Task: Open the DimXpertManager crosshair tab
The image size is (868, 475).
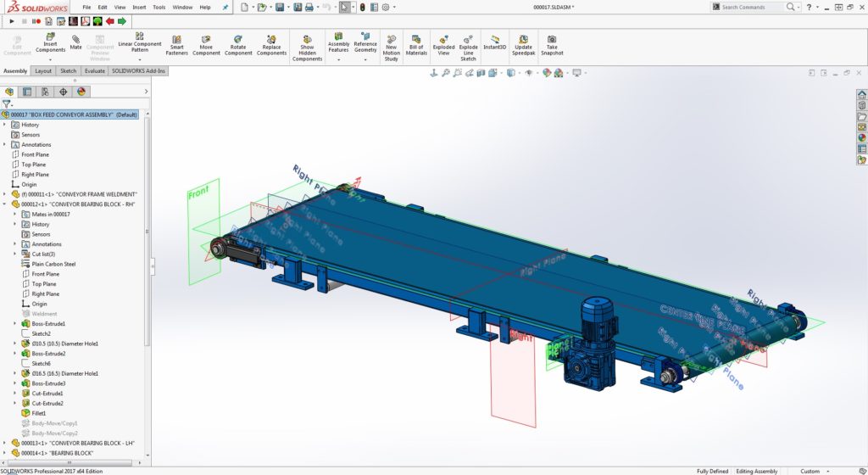Action: 63,92
